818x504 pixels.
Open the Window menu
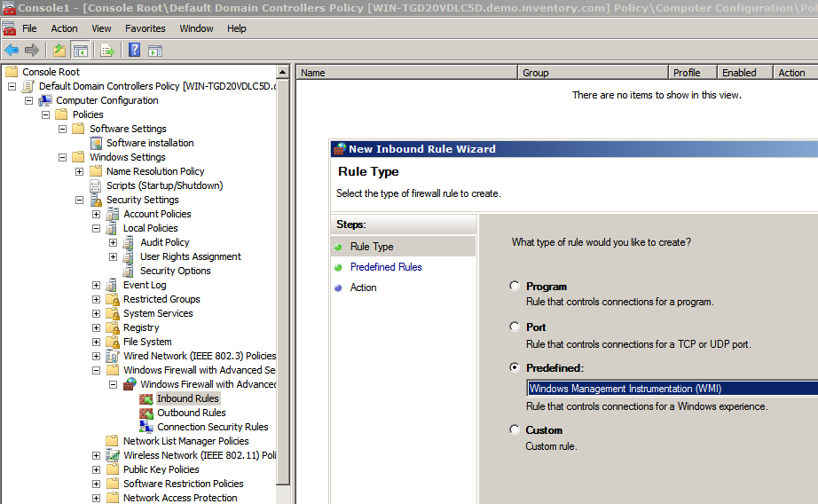pyautogui.click(x=196, y=28)
